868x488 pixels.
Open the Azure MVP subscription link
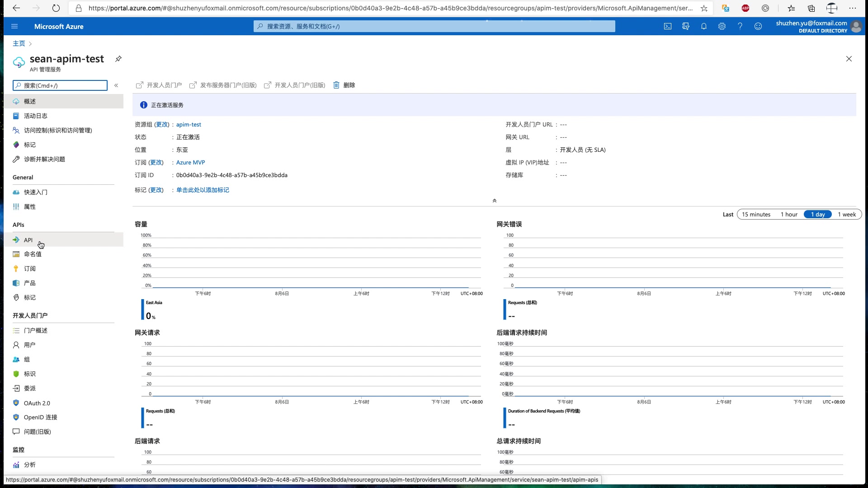190,162
